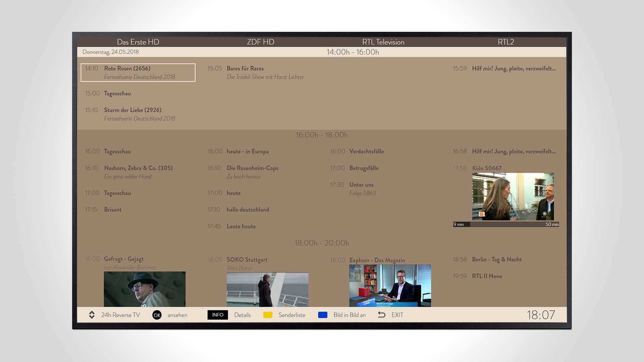Open the Senderliste with the yellow button icon

click(268, 315)
